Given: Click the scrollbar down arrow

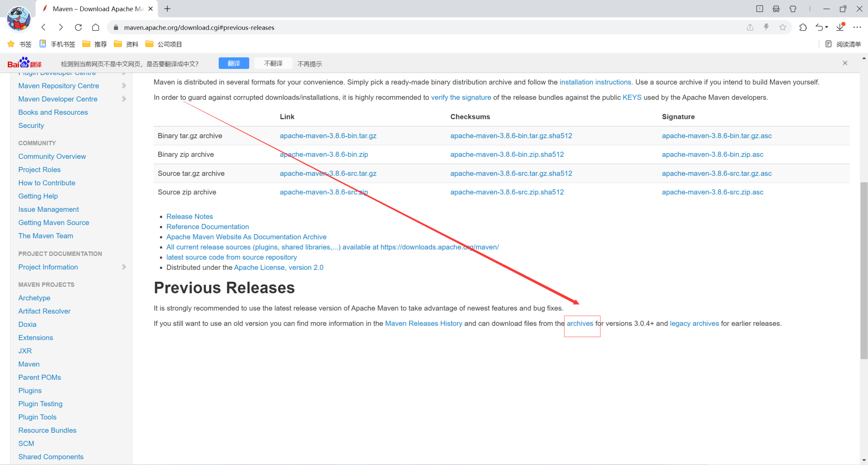Looking at the screenshot, I should click(x=864, y=460).
